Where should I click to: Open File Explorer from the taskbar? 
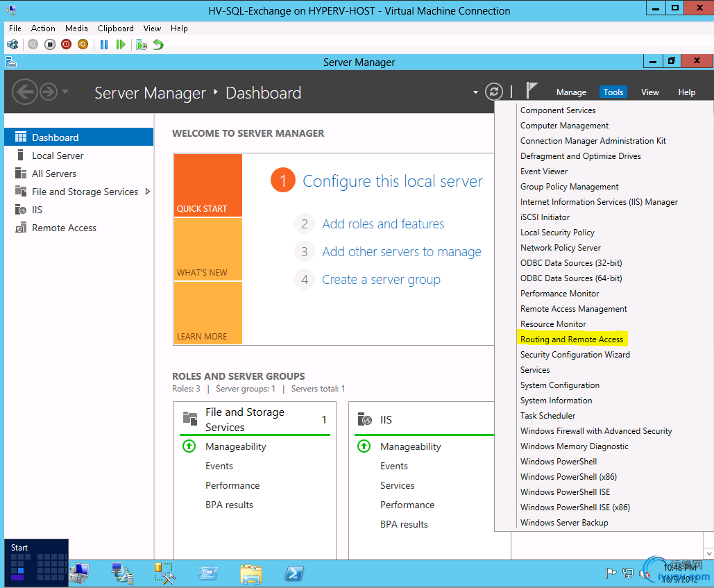(x=250, y=573)
